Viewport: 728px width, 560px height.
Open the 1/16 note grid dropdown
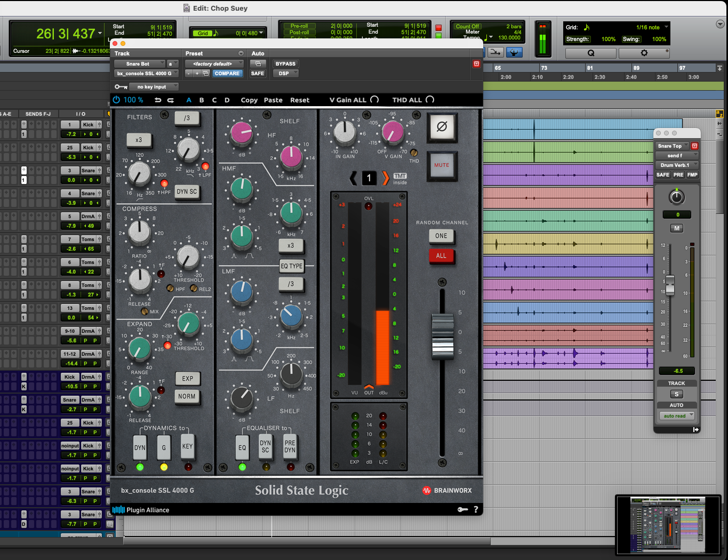click(x=652, y=27)
